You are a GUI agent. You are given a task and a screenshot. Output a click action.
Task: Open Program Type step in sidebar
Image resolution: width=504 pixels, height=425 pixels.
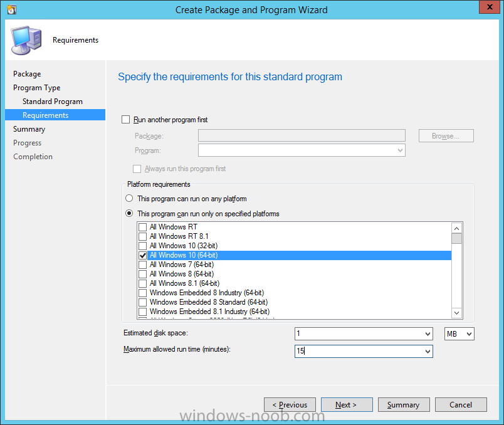point(36,88)
